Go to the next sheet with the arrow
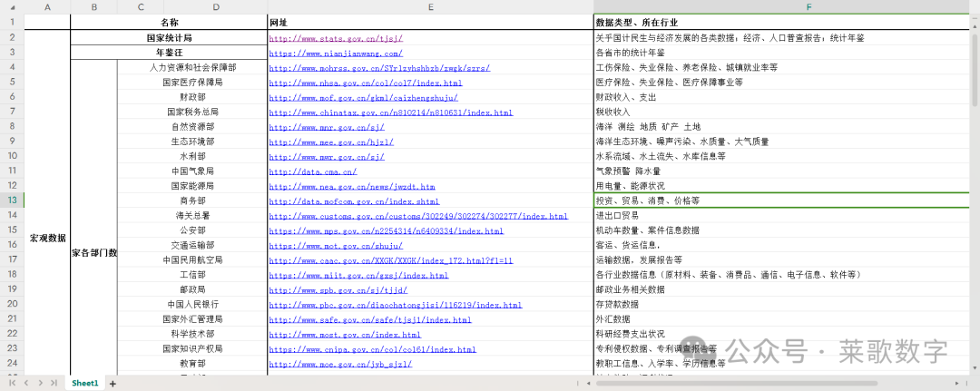Screen dimensions: 980x391 (x=40, y=382)
